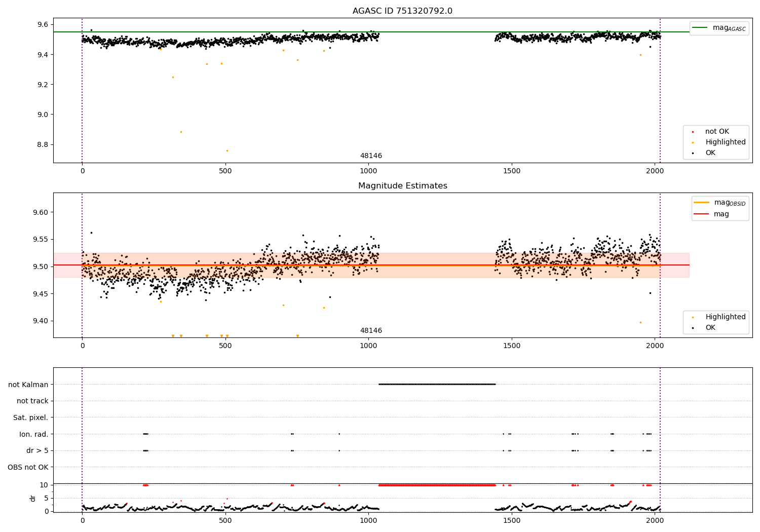Click the 'not Kalman' row label

coord(28,385)
